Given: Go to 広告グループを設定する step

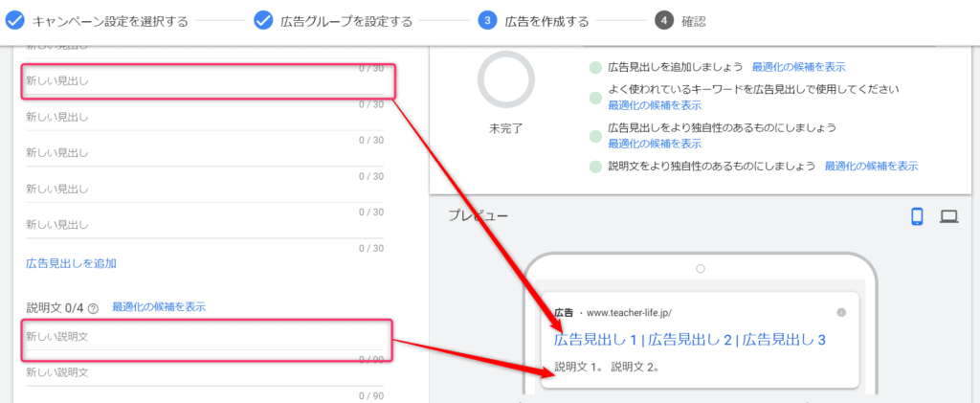Looking at the screenshot, I should [x=346, y=22].
